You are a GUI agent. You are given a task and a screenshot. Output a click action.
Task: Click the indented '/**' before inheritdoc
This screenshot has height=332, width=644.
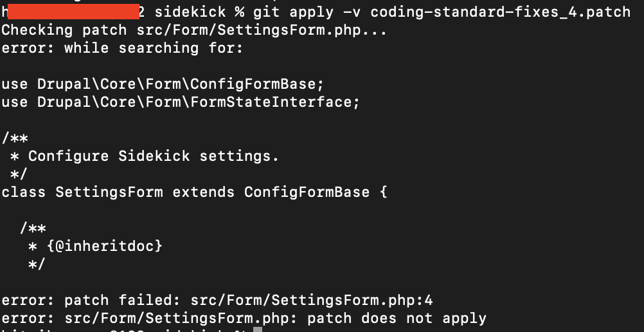(x=33, y=228)
